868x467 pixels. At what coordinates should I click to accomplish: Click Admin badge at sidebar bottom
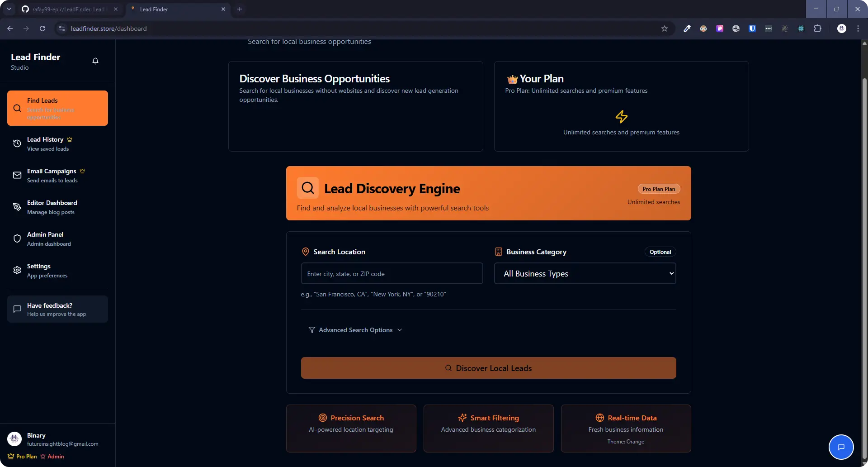tap(52, 456)
